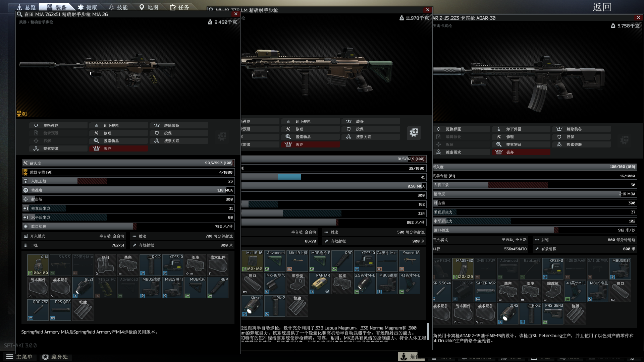Go to the 地图 map tab
Screen dimensions: 644x362
point(149,7)
